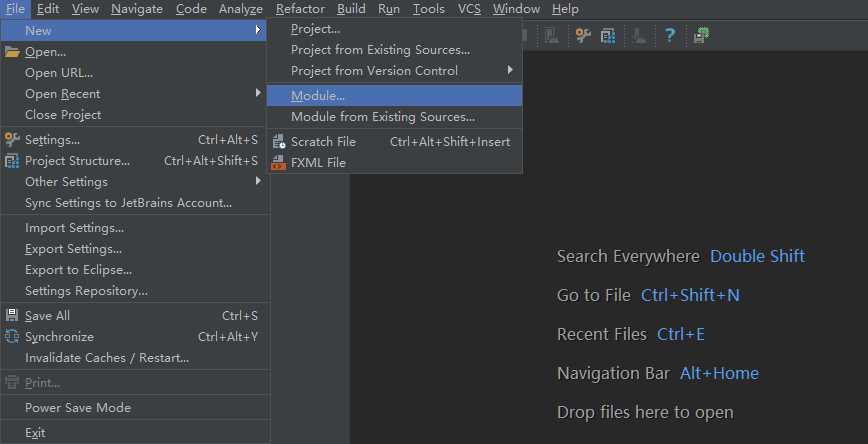The height and width of the screenshot is (444, 868).
Task: Select Module... from the New submenu
Action: coord(318,96)
